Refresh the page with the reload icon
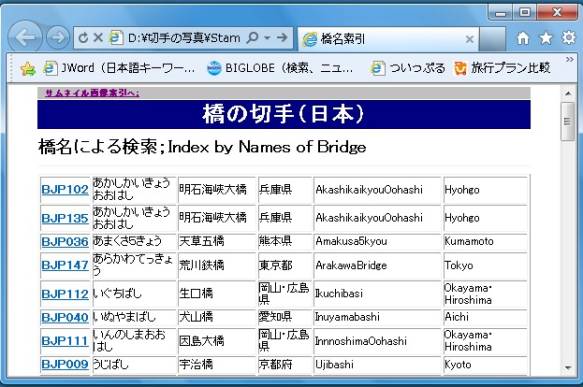The width and height of the screenshot is (583, 387). [84, 38]
